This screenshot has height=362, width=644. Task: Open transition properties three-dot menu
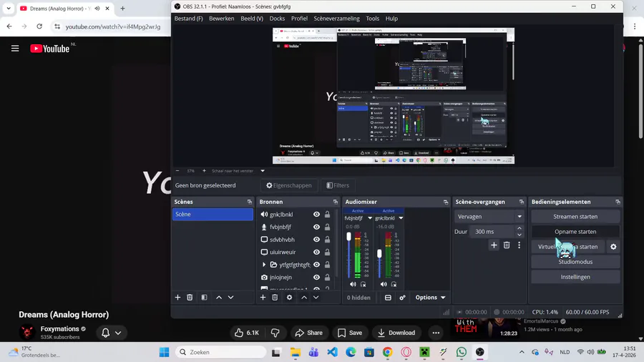(x=519, y=245)
